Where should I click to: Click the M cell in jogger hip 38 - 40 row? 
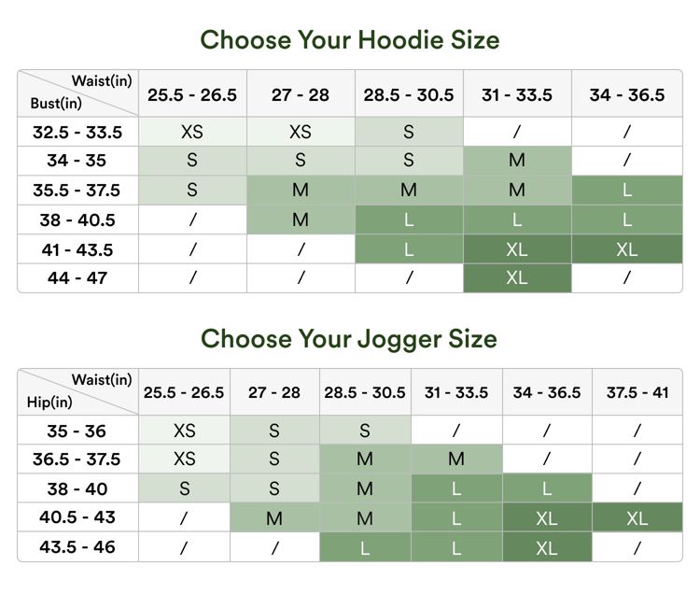coord(365,489)
